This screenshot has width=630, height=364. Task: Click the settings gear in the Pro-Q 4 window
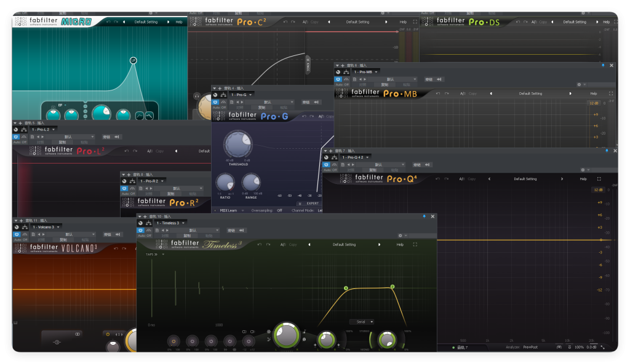tap(583, 170)
